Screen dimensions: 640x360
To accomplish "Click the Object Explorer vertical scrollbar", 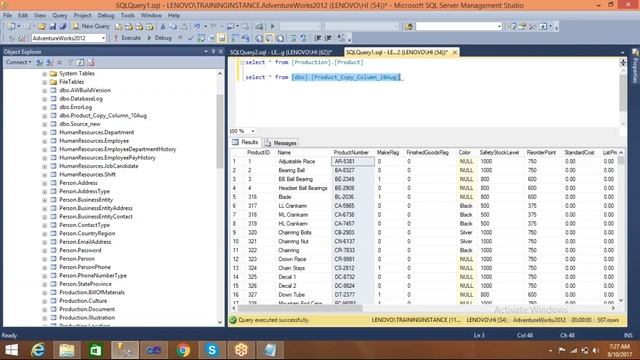I will (x=220, y=131).
